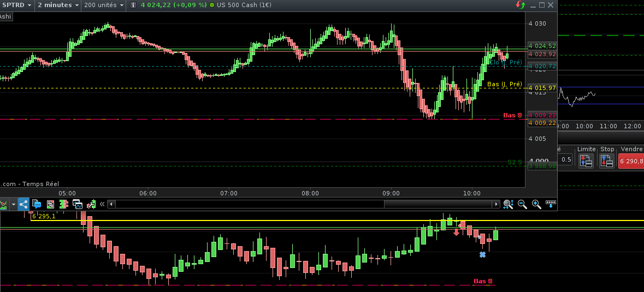Click the green 3 998,98 price label
This screenshot has height=292, width=644.
542,166
